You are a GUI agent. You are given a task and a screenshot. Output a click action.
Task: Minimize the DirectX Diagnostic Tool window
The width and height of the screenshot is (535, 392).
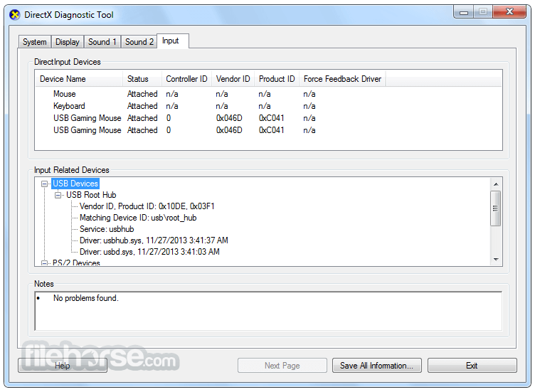click(464, 12)
